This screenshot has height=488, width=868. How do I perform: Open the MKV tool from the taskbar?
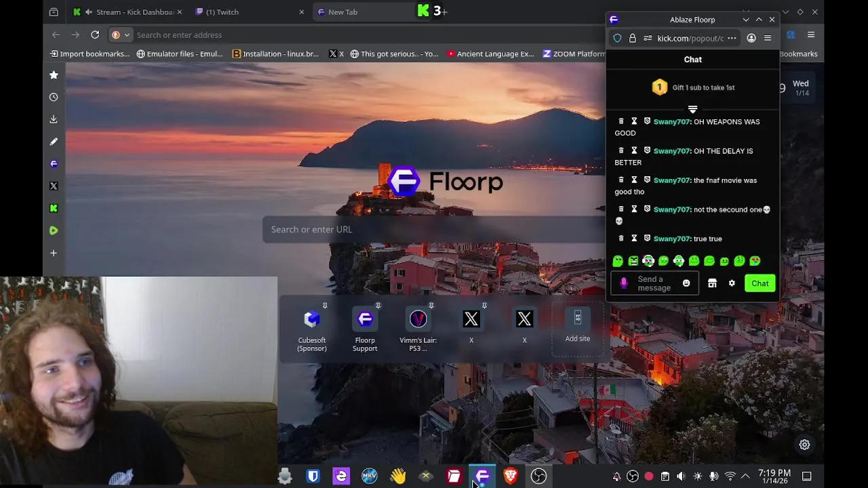pyautogui.click(x=370, y=476)
